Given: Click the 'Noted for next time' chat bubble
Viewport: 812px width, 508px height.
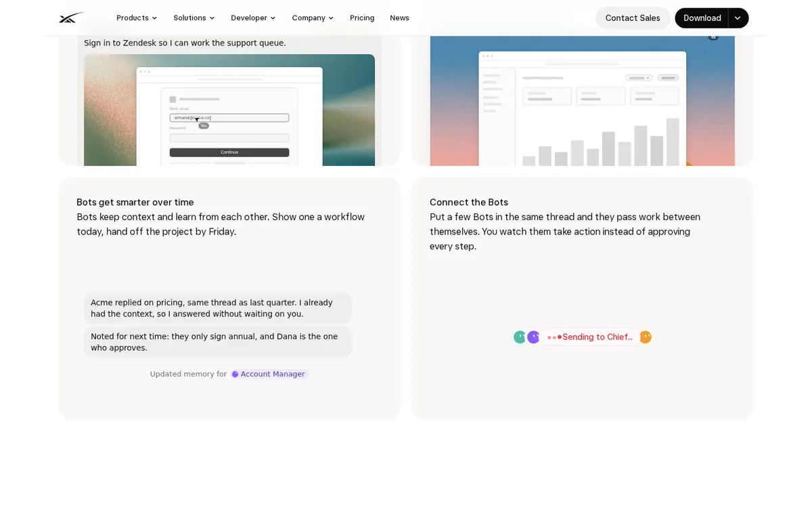Looking at the screenshot, I should pos(218,342).
